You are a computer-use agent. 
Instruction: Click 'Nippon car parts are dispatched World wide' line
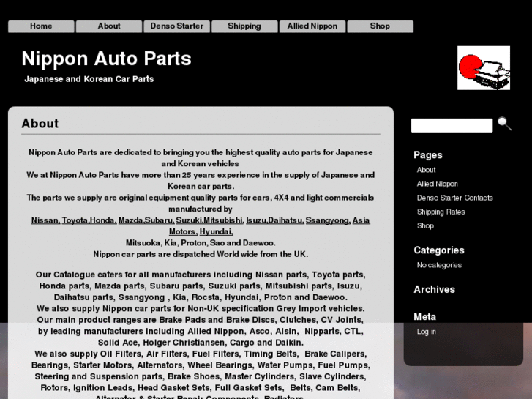(201, 254)
